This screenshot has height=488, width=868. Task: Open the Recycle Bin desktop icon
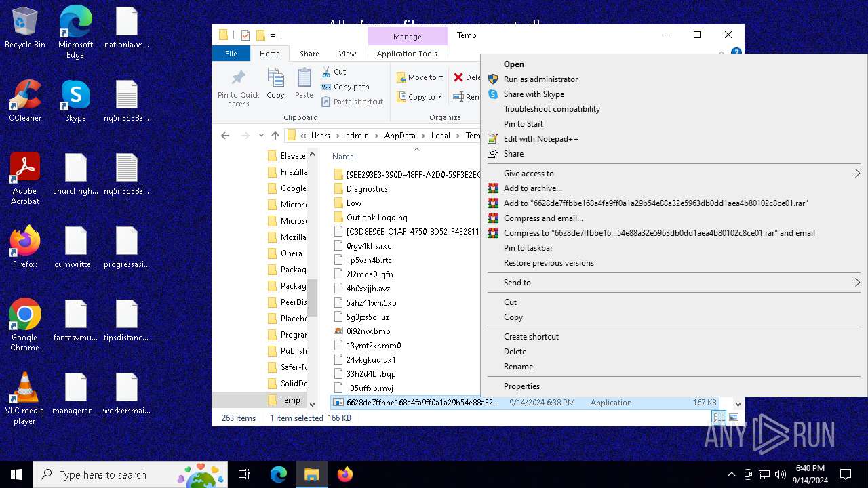(x=25, y=28)
